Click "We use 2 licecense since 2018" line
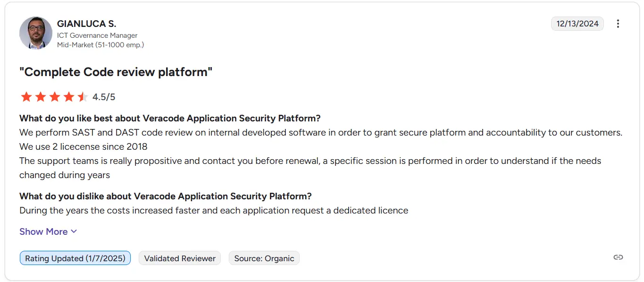644x282 pixels. click(x=84, y=146)
